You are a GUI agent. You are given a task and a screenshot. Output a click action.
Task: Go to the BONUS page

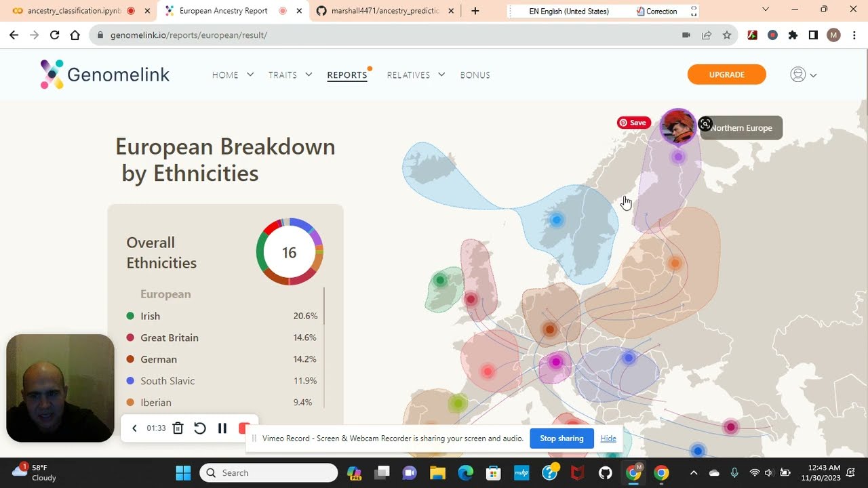[x=475, y=75]
